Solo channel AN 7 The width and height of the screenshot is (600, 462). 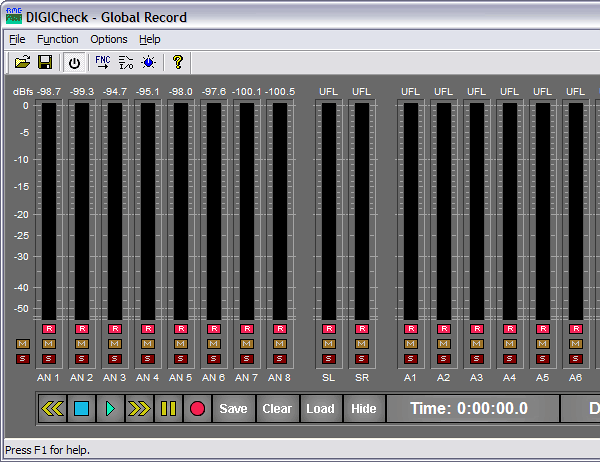[247, 359]
